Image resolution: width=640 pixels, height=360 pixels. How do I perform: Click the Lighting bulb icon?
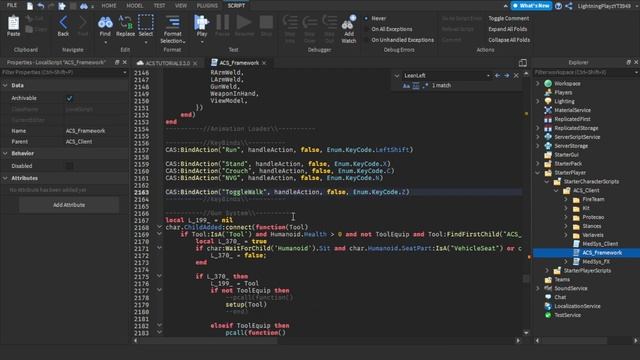click(x=548, y=101)
